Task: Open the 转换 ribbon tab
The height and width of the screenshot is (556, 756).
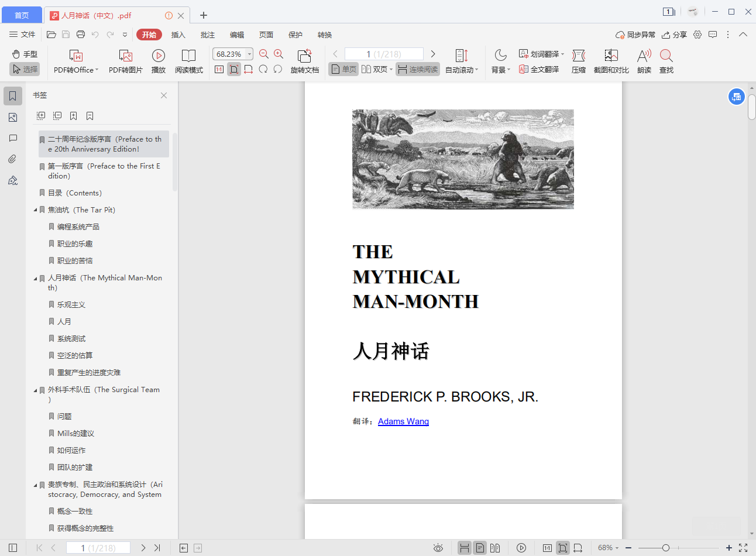Action: click(x=325, y=35)
